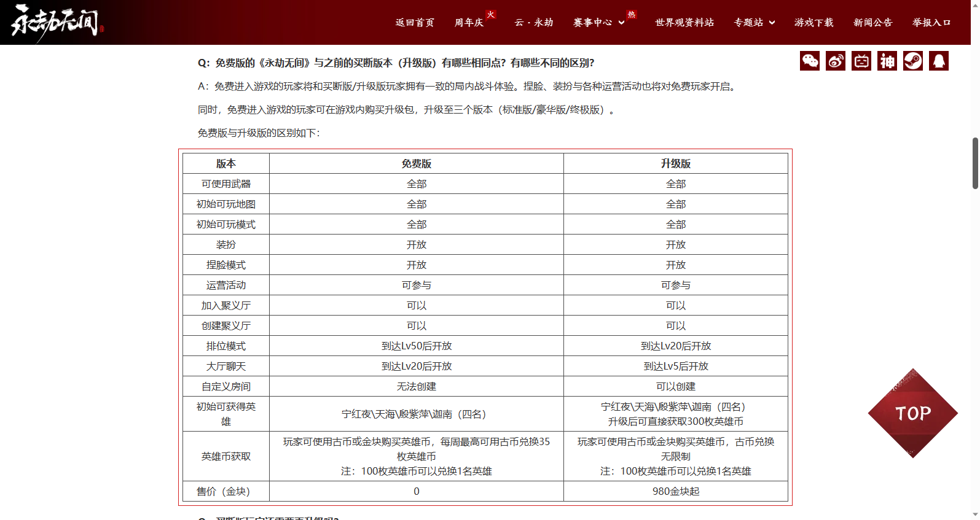
Task: Click the 初始可玩地图 row label
Action: [226, 204]
